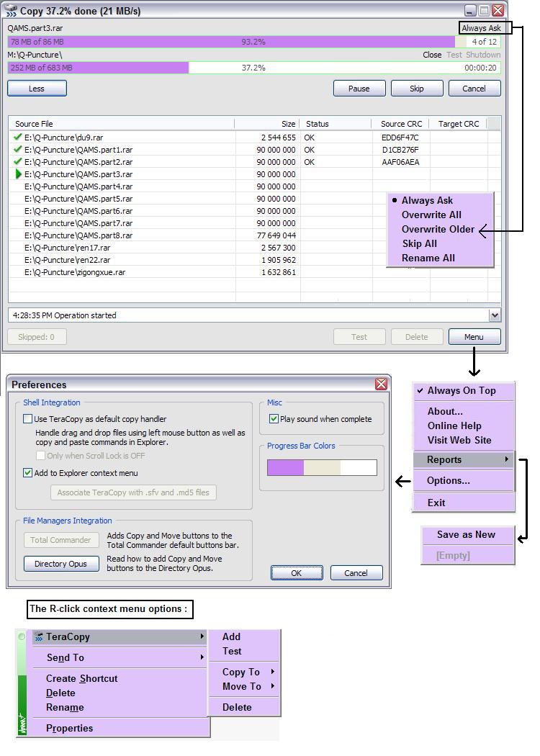Image resolution: width=540 pixels, height=756 pixels.
Task: Click the green checkmark beside QAMS.part2.rar
Action: 18,161
